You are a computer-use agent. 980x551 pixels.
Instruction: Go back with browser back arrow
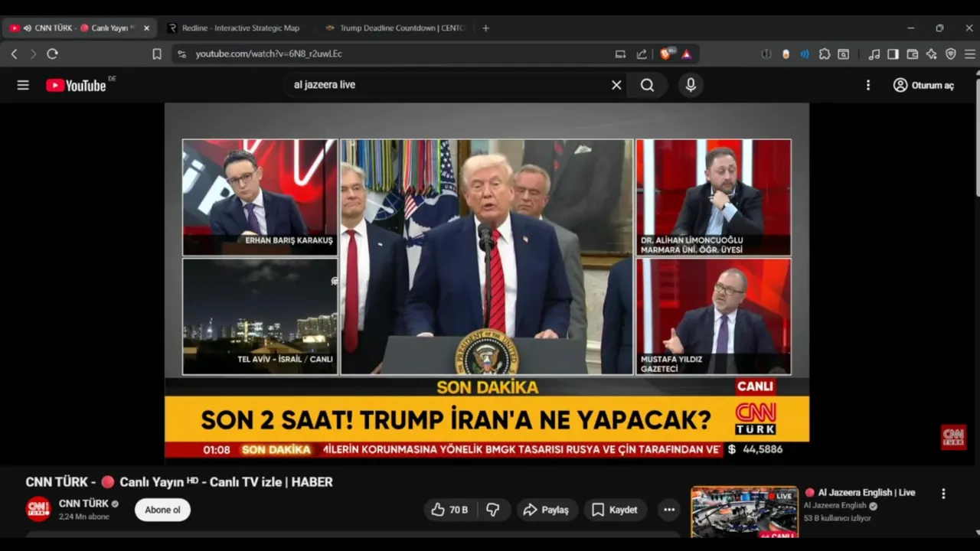coord(14,54)
